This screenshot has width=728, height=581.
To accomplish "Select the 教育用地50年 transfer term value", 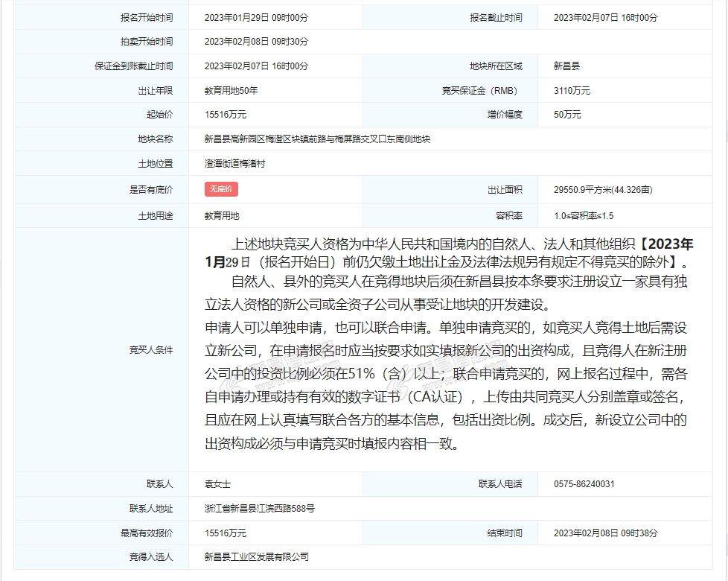I will click(x=231, y=91).
